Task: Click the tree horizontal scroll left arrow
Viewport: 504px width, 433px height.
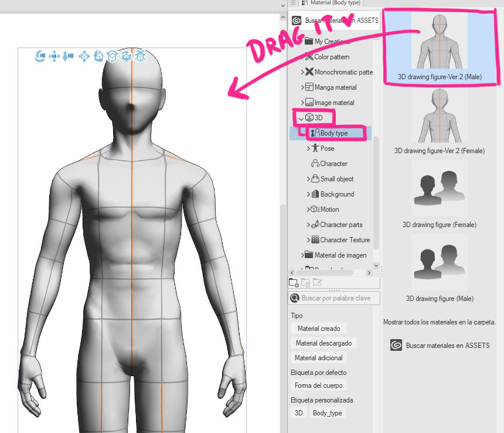Action: 292,273
